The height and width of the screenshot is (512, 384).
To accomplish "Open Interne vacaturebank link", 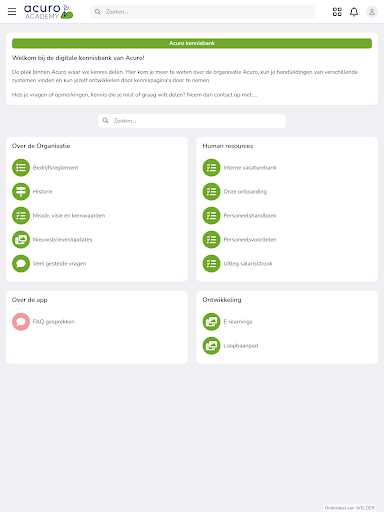I will click(250, 168).
